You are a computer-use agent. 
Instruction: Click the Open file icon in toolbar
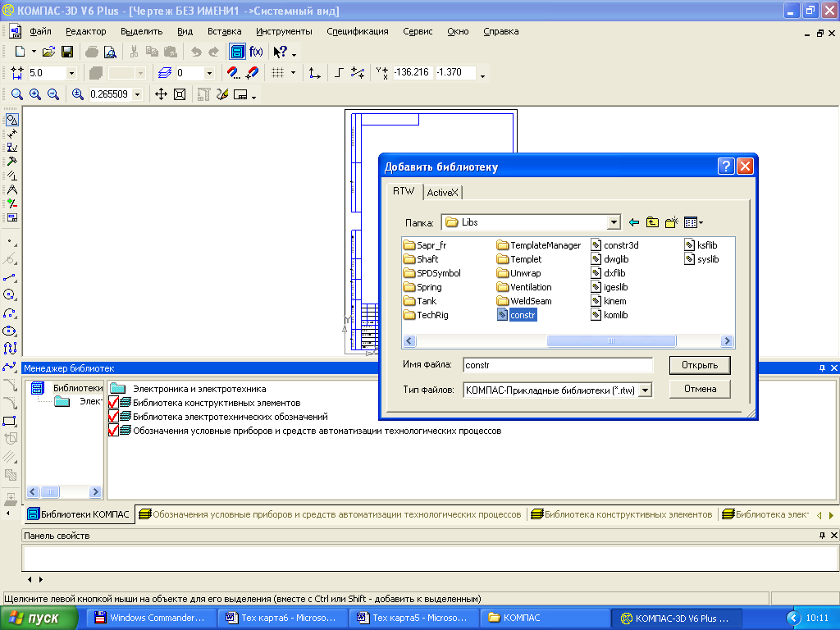(x=48, y=52)
